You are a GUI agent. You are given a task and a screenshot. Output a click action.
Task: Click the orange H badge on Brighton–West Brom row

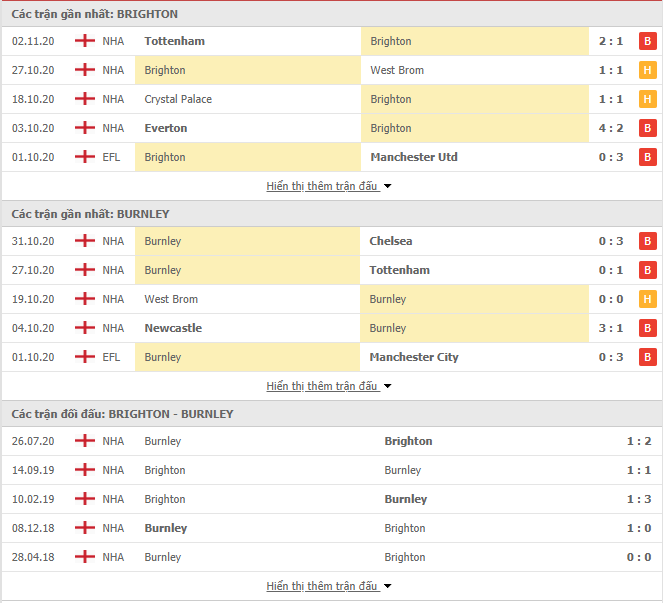[647, 70]
